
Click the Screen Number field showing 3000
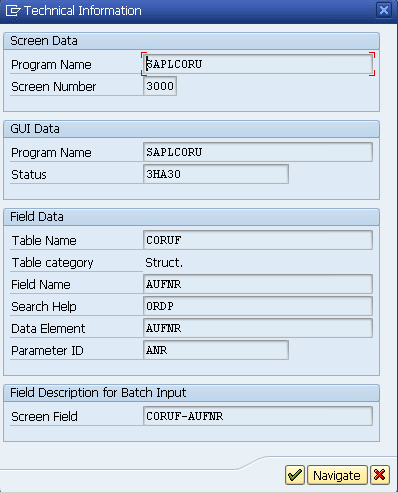160,86
